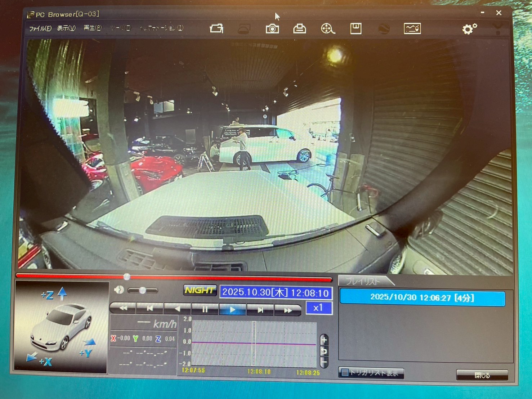Click the x1 playback speed box

point(318,308)
